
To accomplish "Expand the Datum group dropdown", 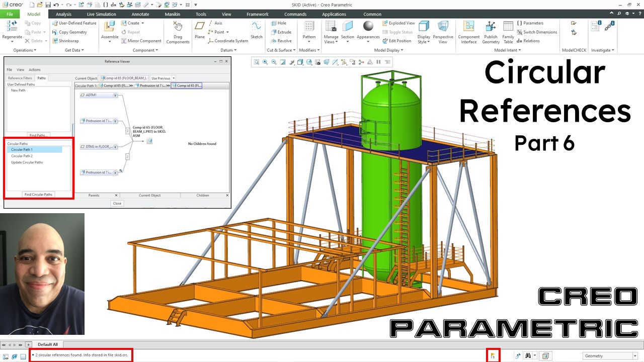I will pyautogui.click(x=228, y=50).
